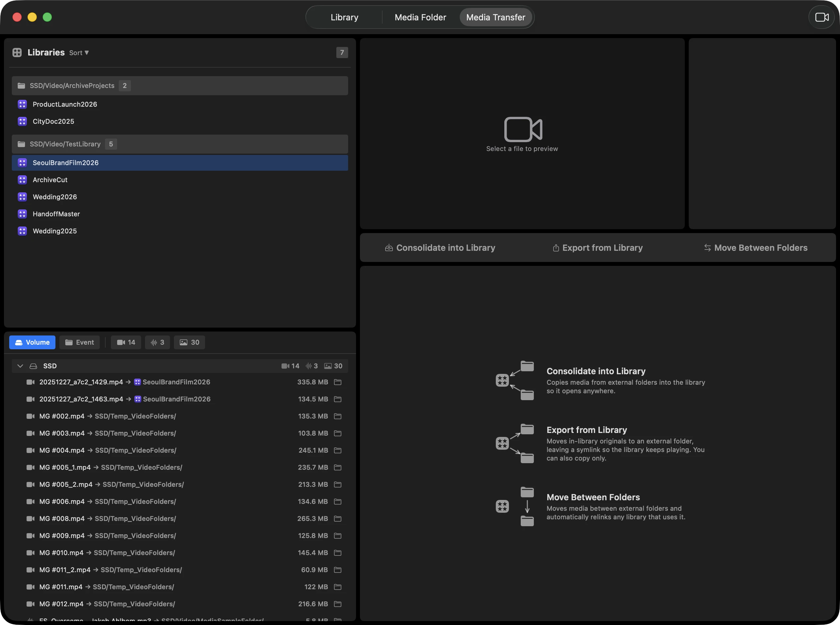840x625 pixels.
Task: Choose Consolidate into Library tab
Action: pos(440,248)
